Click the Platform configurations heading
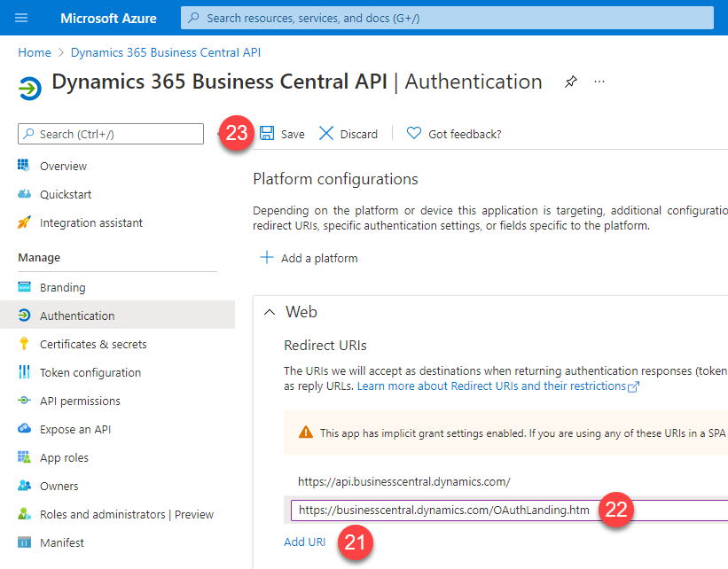The height and width of the screenshot is (569, 728). pyautogui.click(x=335, y=179)
